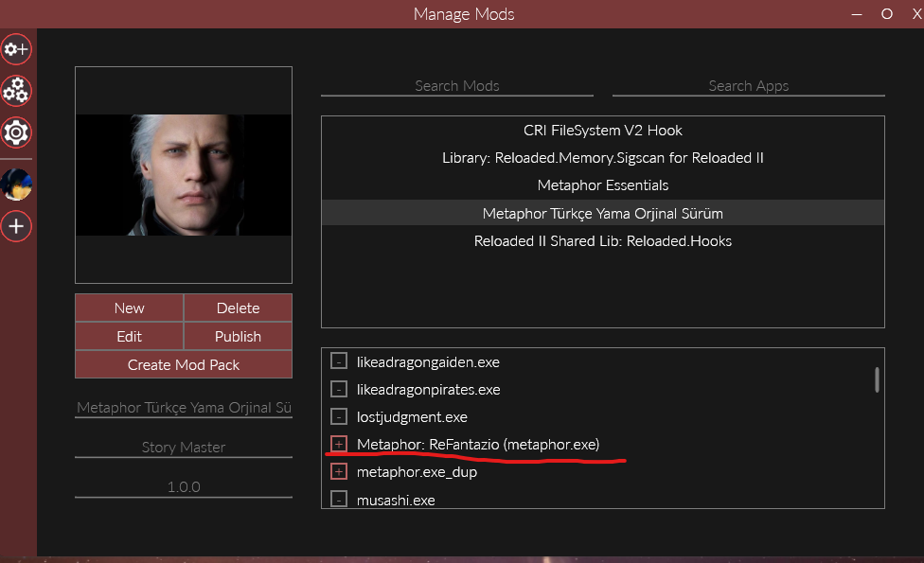
Task: Select Library: Reloaded.Memory.Sigscan for Reloaded II
Action: [x=603, y=158]
